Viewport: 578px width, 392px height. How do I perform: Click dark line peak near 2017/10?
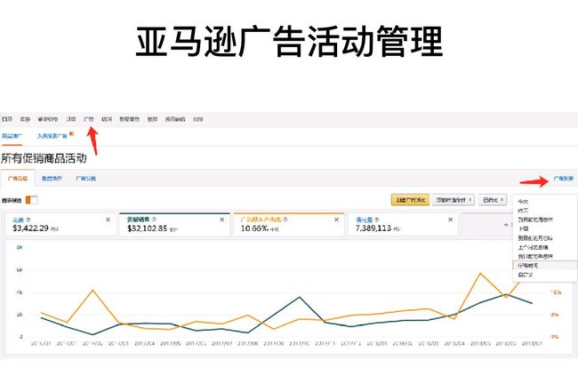300,297
